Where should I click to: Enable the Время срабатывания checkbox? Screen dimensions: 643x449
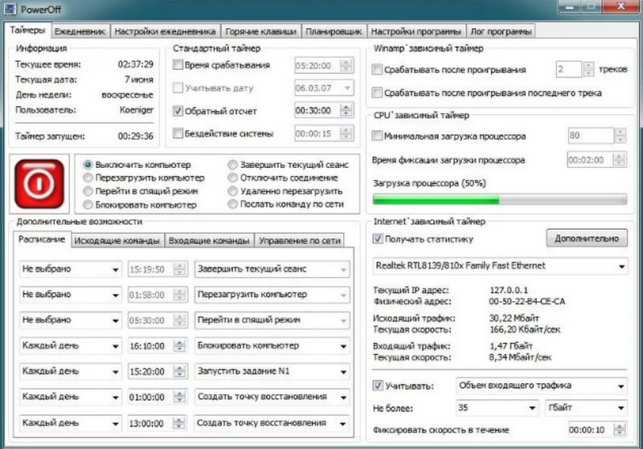pos(178,65)
